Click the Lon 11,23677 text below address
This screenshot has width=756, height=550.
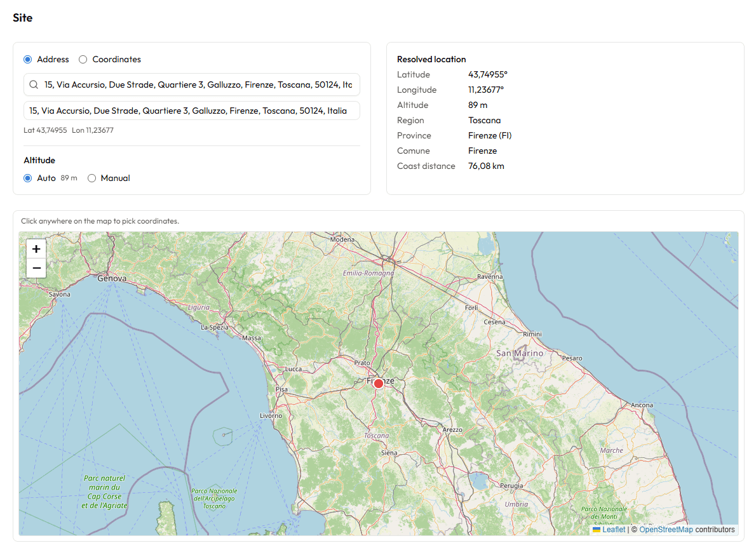(x=93, y=131)
